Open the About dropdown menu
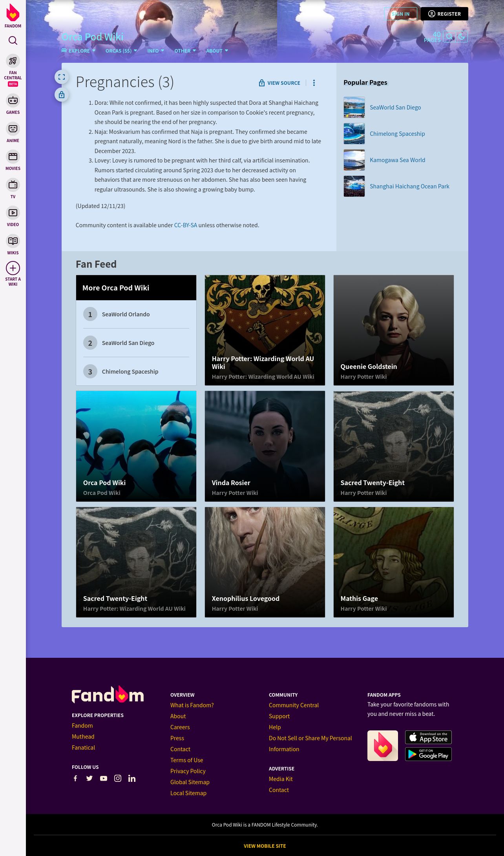Viewport: 504px width, 856px height. [217, 51]
